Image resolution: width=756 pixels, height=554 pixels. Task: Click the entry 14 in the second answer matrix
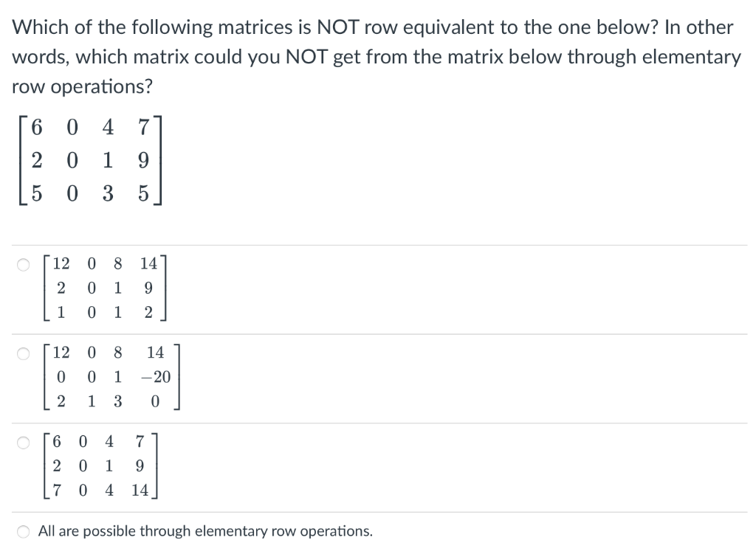click(155, 352)
